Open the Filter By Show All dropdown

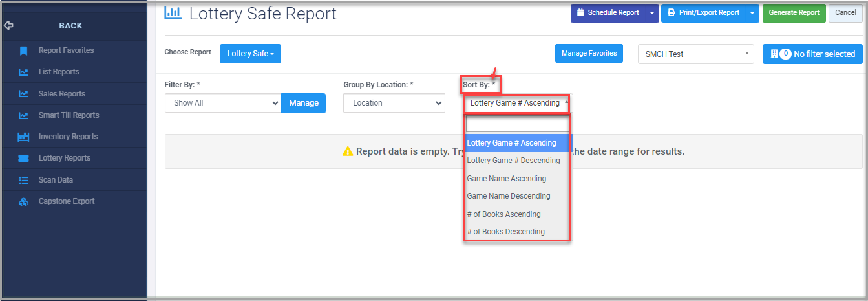coord(223,103)
